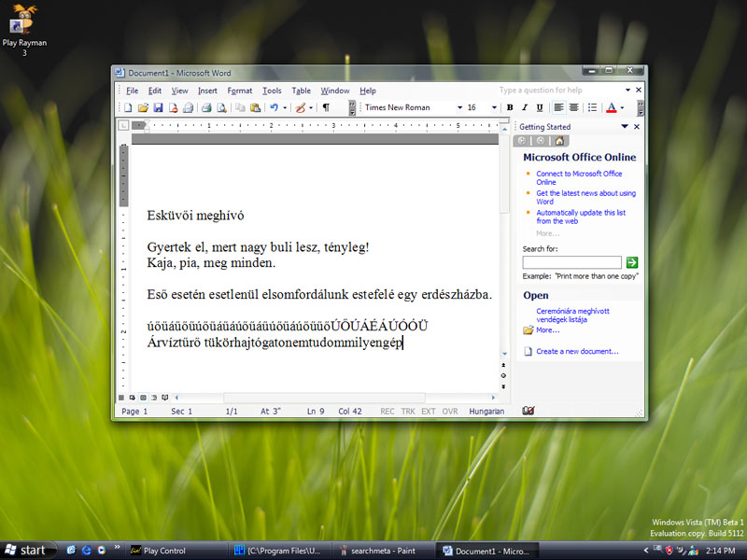Click the bulleted list icon

[x=592, y=107]
